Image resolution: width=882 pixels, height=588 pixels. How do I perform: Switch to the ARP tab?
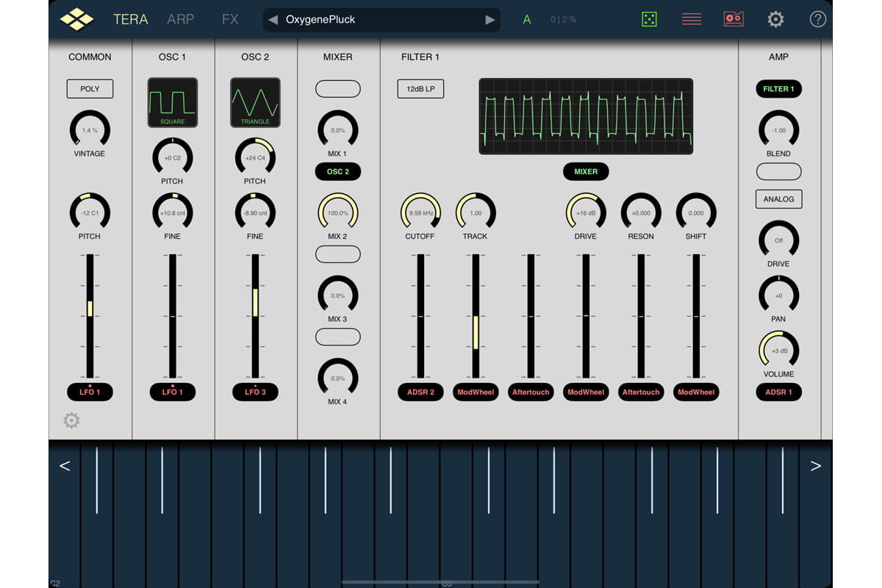click(x=181, y=19)
